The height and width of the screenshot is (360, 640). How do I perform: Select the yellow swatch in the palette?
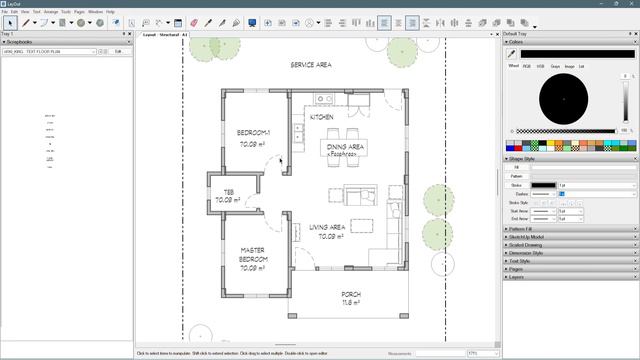pos(551,143)
